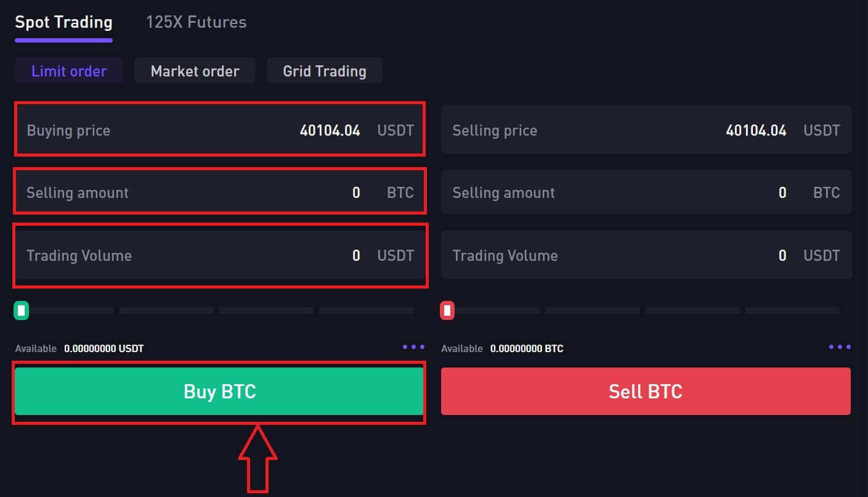Switch to the Spot Trading tab
The height and width of the screenshot is (497, 868).
click(x=63, y=22)
